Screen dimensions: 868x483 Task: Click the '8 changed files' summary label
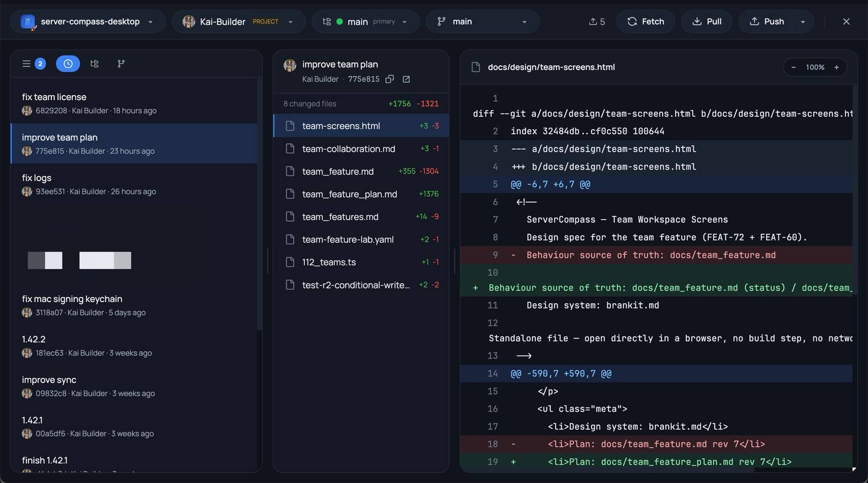click(310, 104)
